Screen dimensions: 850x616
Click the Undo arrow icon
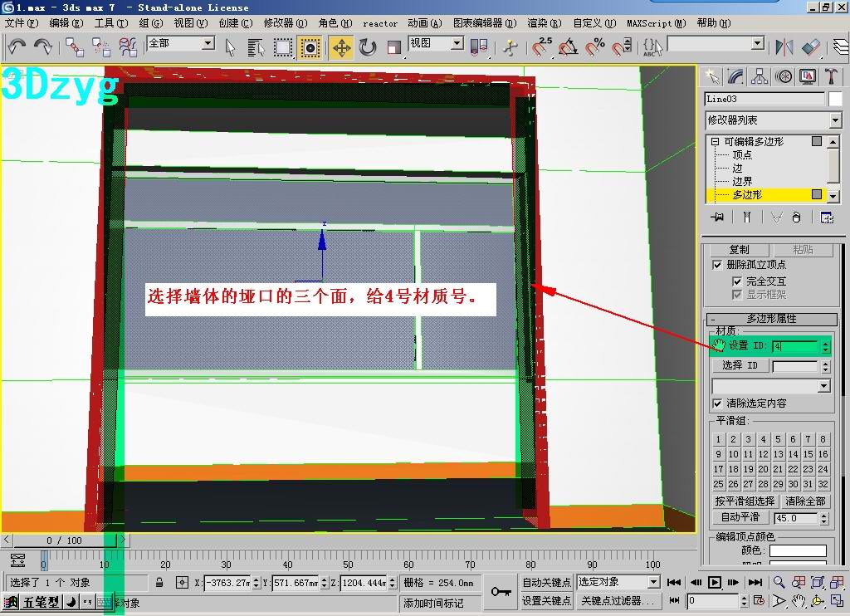pos(17,47)
